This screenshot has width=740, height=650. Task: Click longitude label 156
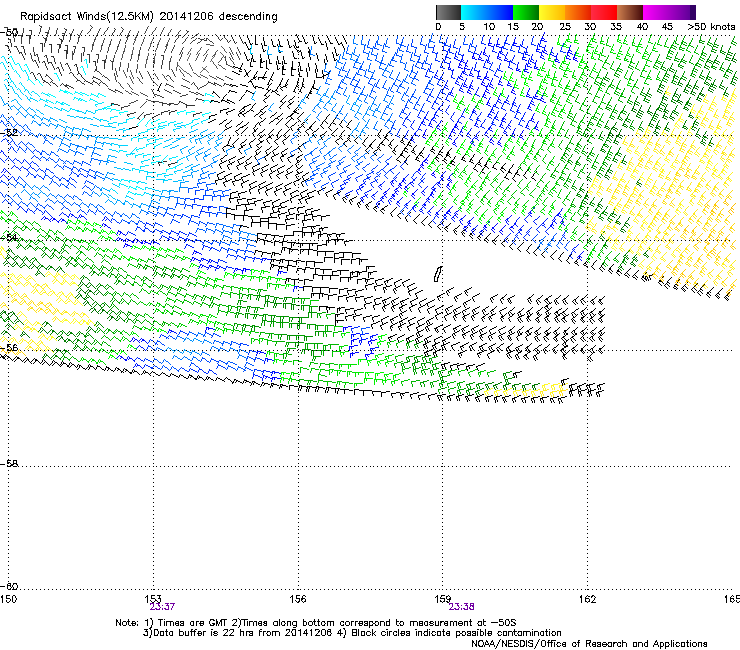coord(298,599)
